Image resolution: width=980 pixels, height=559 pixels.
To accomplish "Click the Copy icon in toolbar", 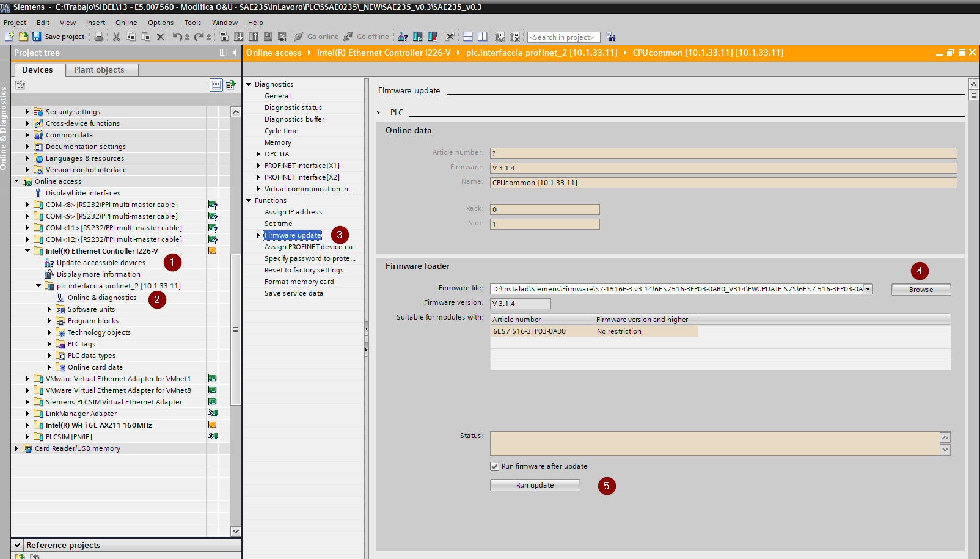I will pos(131,37).
